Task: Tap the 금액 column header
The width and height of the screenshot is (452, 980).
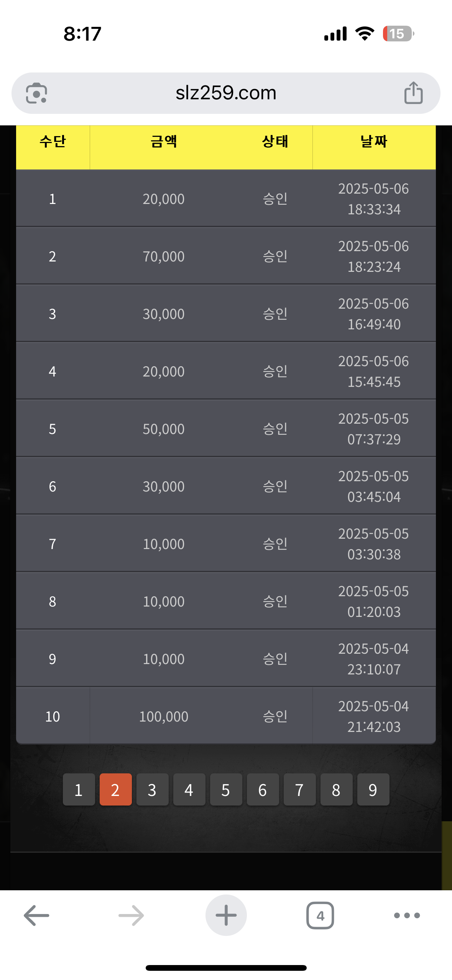Action: (164, 142)
